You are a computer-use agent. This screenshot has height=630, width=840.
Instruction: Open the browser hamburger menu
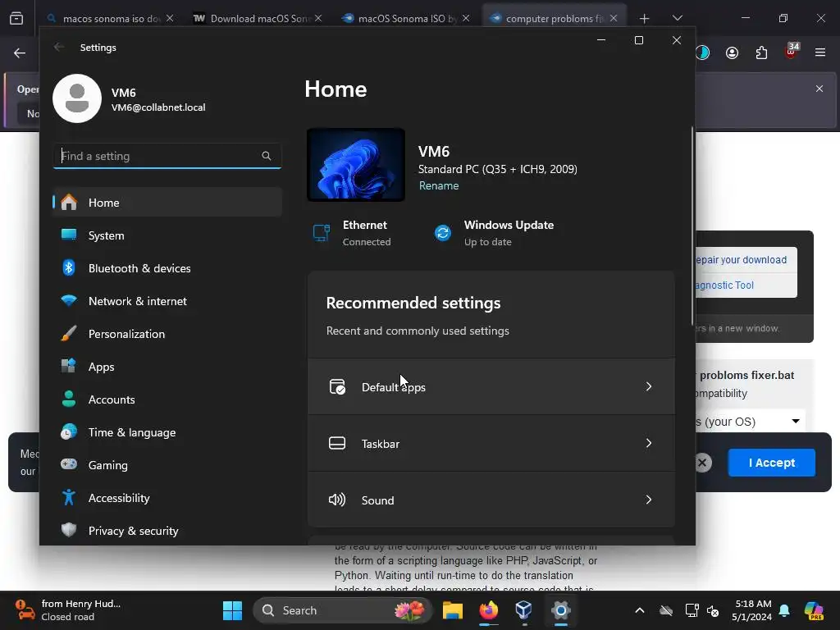pyautogui.click(x=819, y=52)
